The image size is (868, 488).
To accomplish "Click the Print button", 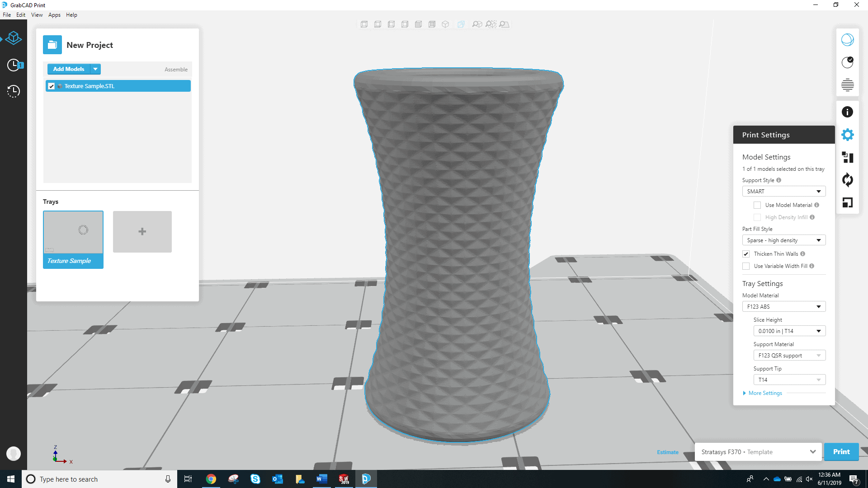I will [x=841, y=452].
